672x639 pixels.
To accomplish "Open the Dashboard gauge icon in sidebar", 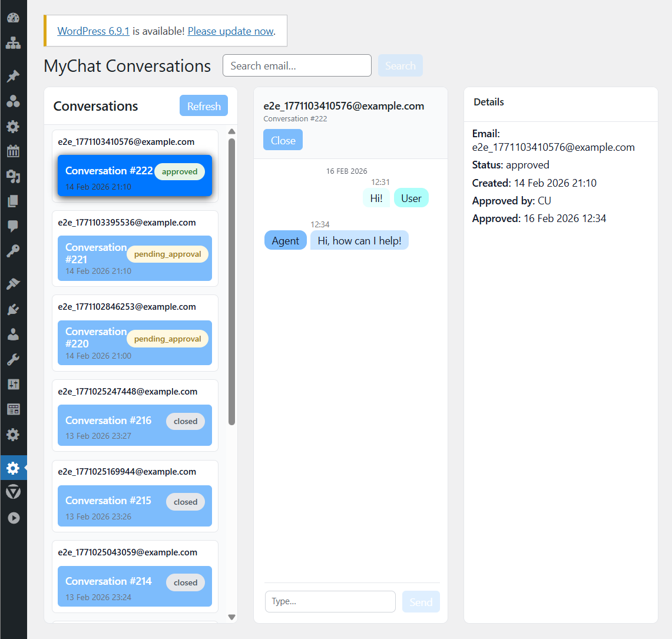I will 13,18.
